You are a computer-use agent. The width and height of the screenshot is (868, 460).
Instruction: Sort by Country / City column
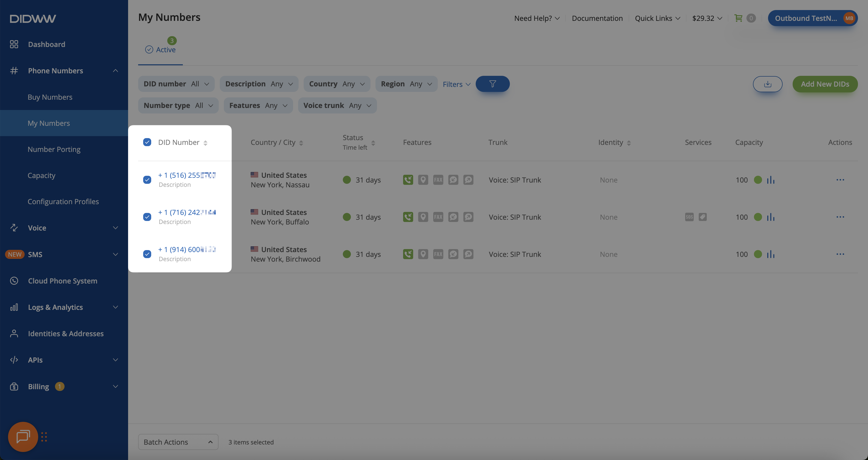(x=301, y=143)
